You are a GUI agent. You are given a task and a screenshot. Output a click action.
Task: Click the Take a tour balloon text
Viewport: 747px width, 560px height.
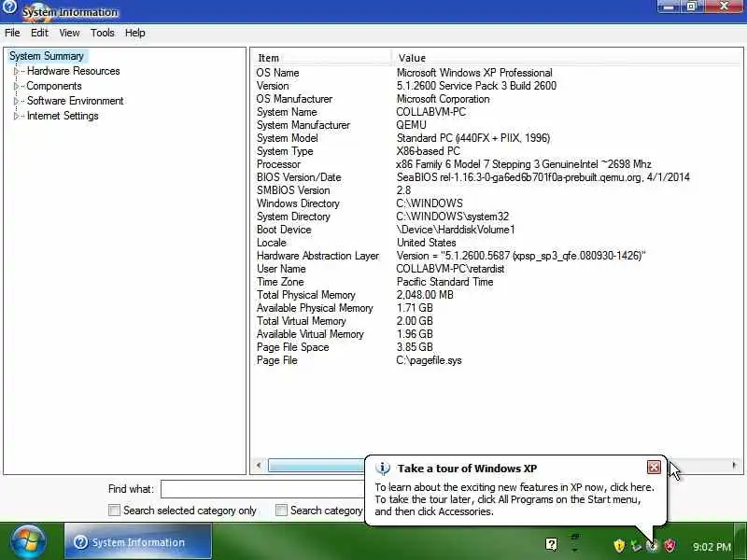(514, 499)
